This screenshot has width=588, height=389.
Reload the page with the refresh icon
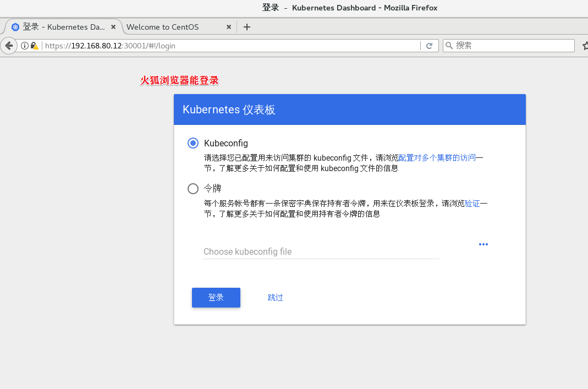point(430,46)
